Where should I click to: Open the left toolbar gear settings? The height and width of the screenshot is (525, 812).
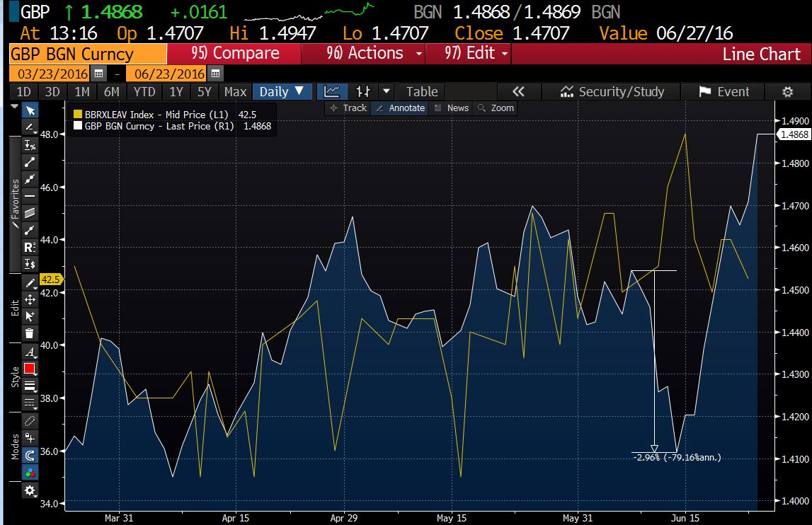coord(30,490)
